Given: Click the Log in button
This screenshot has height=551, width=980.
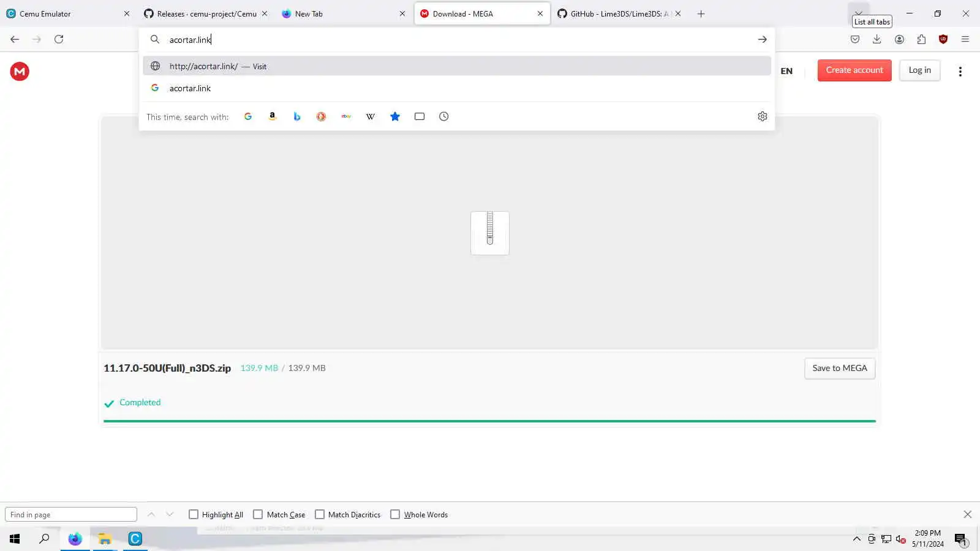Looking at the screenshot, I should 919,70.
